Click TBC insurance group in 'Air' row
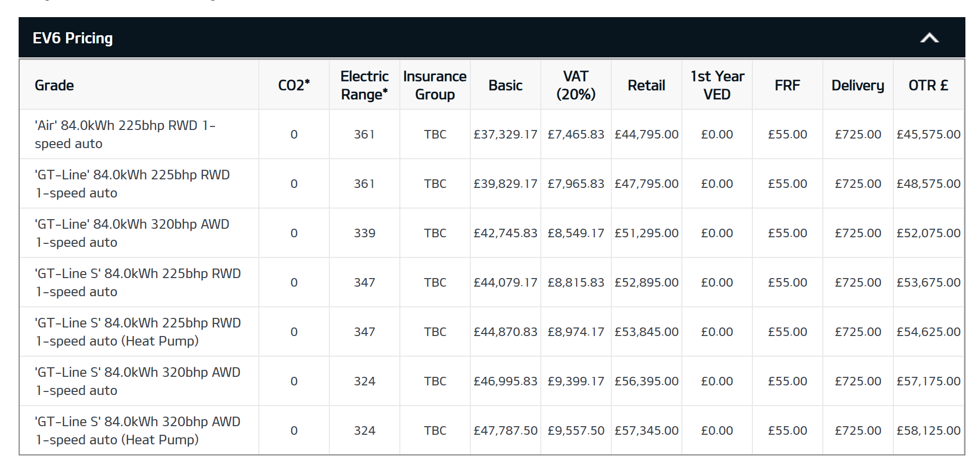 coord(435,135)
